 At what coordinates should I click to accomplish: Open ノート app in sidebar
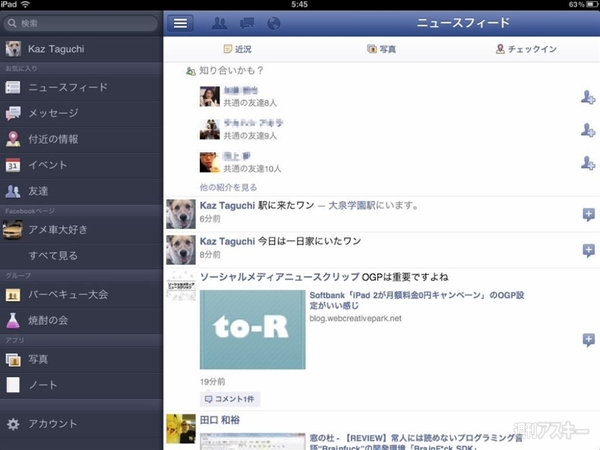pyautogui.click(x=81, y=385)
